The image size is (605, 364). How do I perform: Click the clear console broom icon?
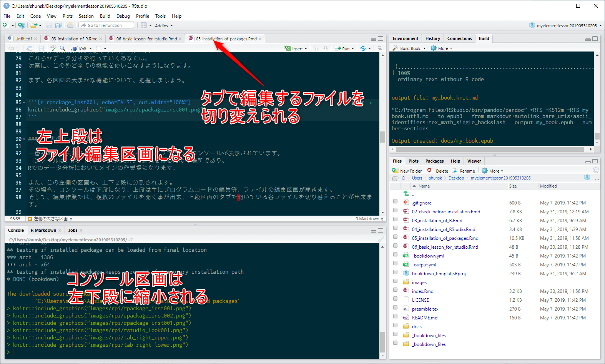click(x=380, y=240)
